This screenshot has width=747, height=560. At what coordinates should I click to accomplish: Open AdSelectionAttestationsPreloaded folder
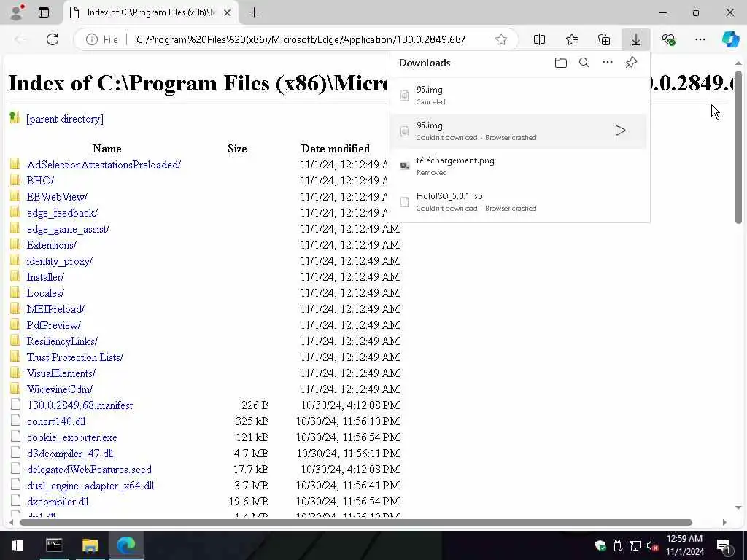click(104, 165)
